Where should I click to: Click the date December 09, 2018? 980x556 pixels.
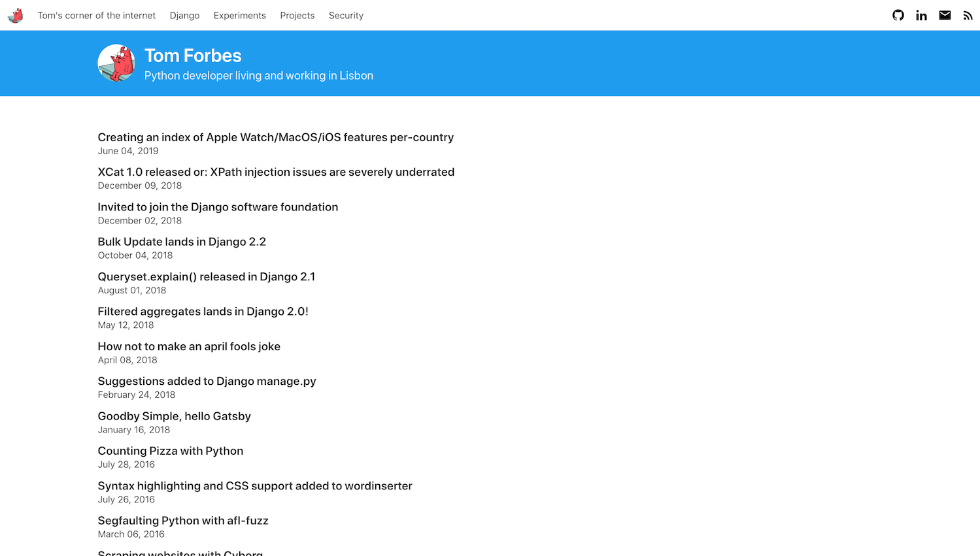click(140, 186)
